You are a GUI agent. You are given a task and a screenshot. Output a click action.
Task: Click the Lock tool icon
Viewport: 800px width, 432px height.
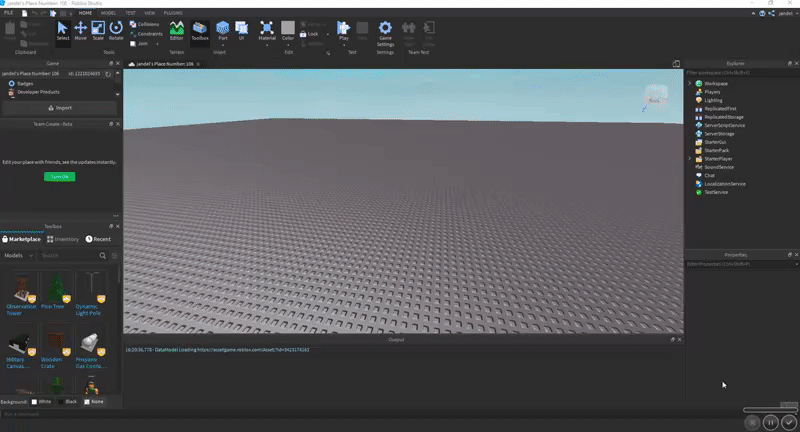[x=303, y=34]
